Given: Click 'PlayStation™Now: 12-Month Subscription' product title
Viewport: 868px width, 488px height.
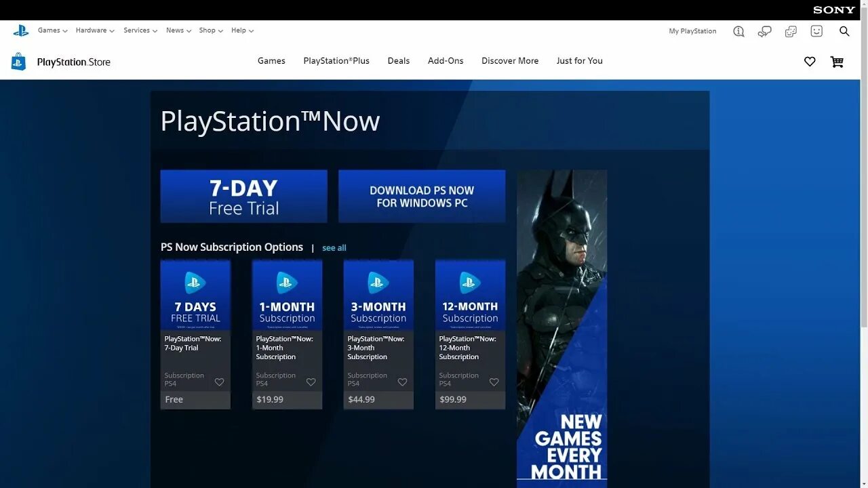Looking at the screenshot, I should pyautogui.click(x=467, y=348).
